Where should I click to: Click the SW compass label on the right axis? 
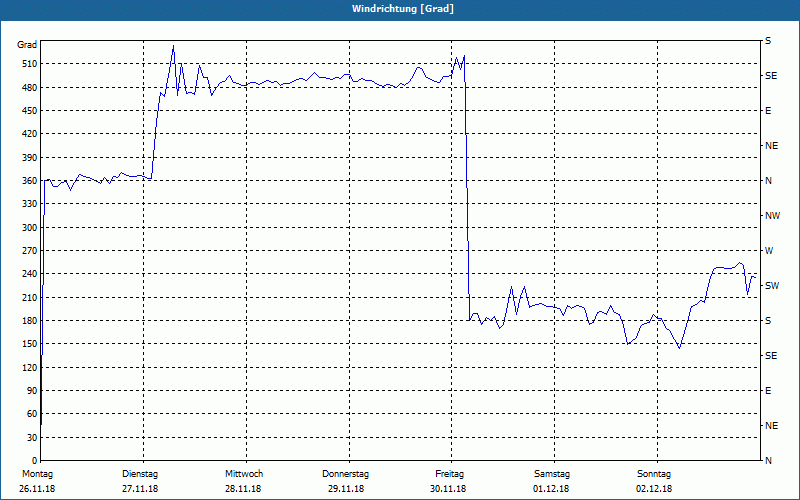tap(772, 286)
